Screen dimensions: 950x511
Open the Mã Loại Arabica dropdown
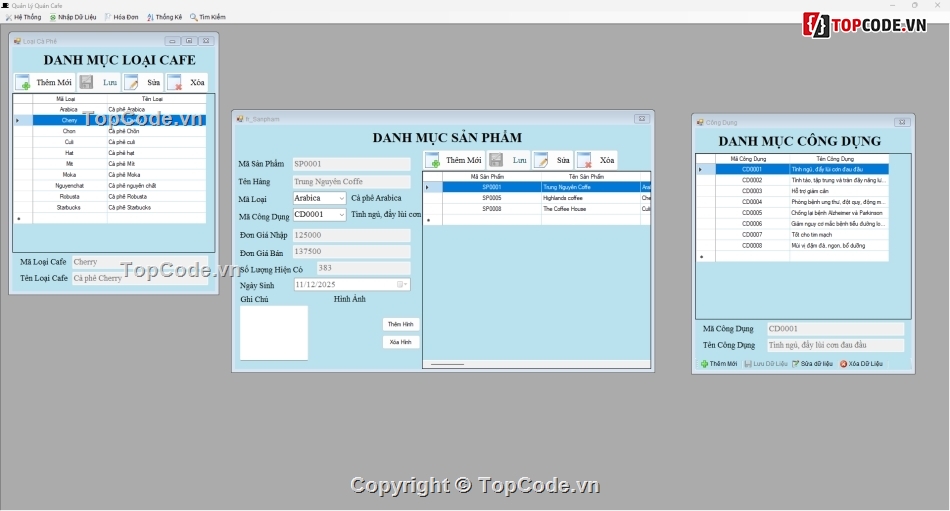(x=341, y=198)
